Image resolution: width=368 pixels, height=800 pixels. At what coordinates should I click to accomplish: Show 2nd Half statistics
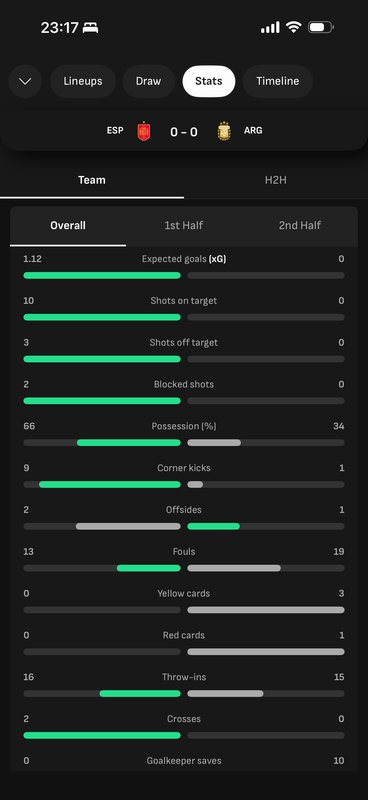click(300, 226)
